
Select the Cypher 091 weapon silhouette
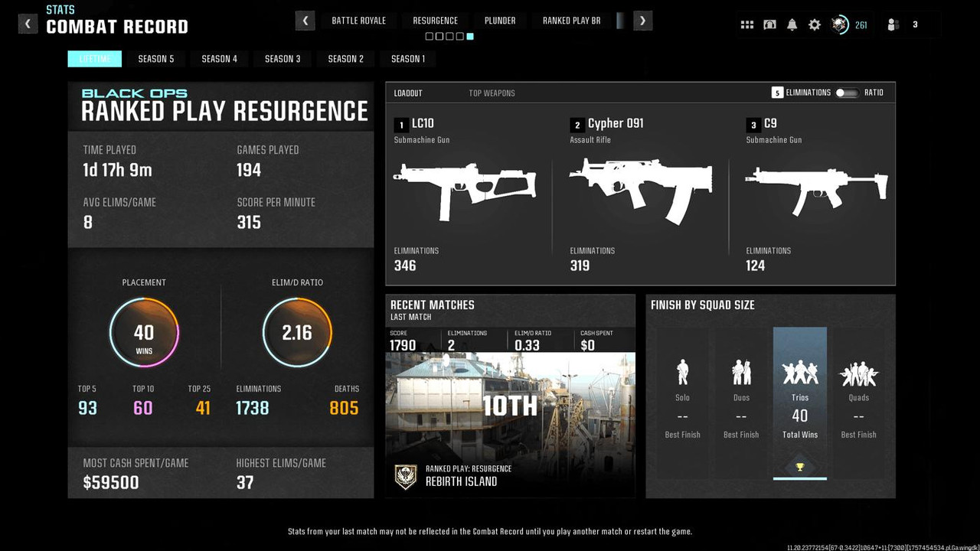640,191
